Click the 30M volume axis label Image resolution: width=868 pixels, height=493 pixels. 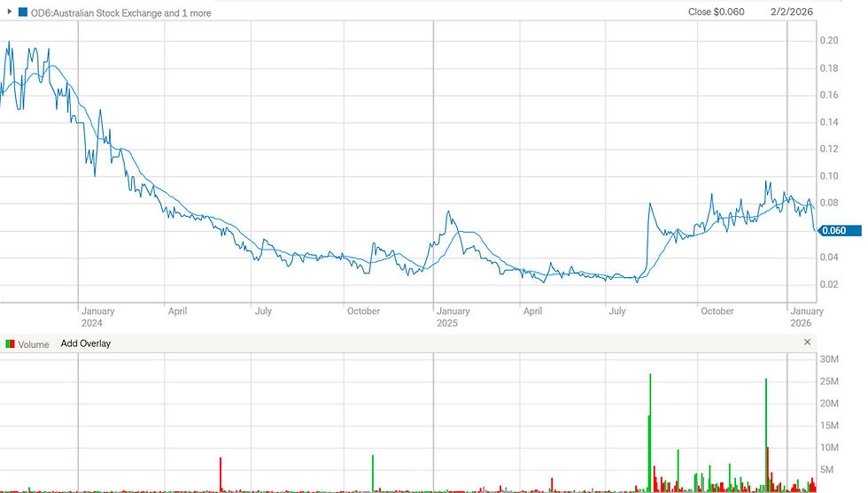coord(829,359)
